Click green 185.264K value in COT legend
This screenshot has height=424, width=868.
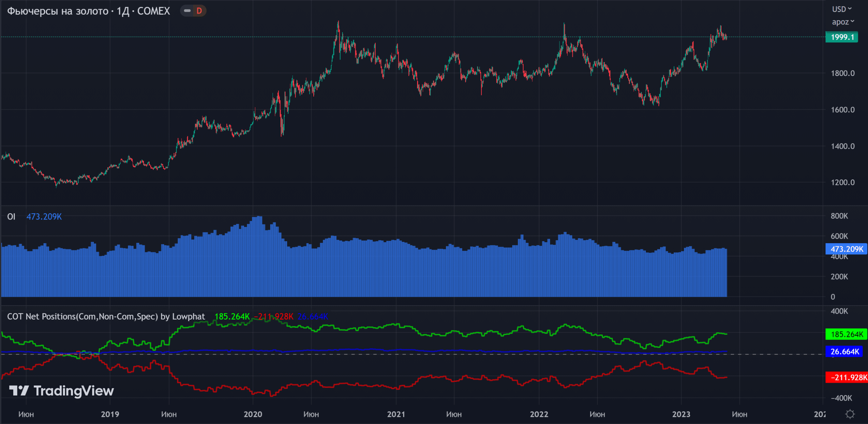coord(232,316)
